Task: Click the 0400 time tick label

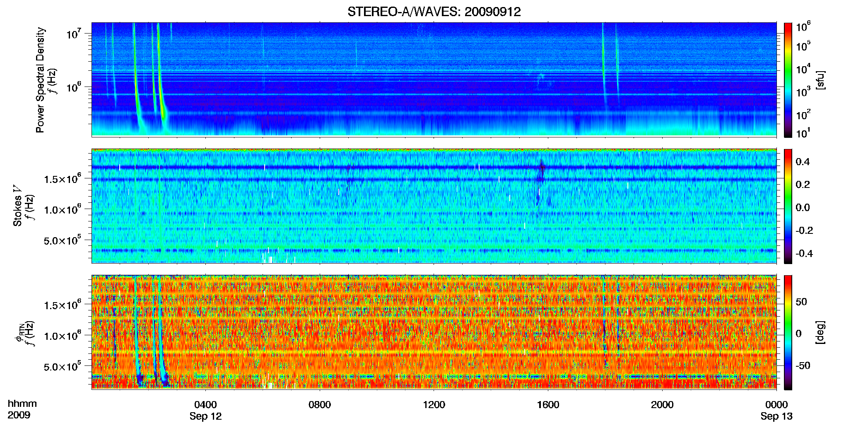Action: [205, 405]
